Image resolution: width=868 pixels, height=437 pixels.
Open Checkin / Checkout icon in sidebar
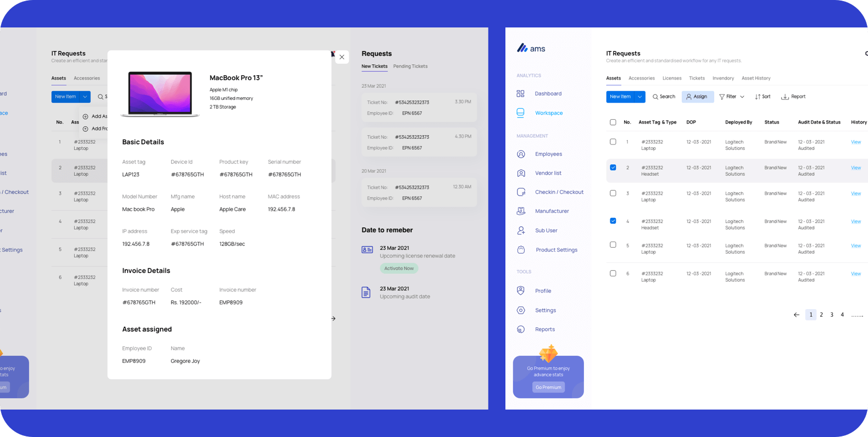pyautogui.click(x=521, y=192)
